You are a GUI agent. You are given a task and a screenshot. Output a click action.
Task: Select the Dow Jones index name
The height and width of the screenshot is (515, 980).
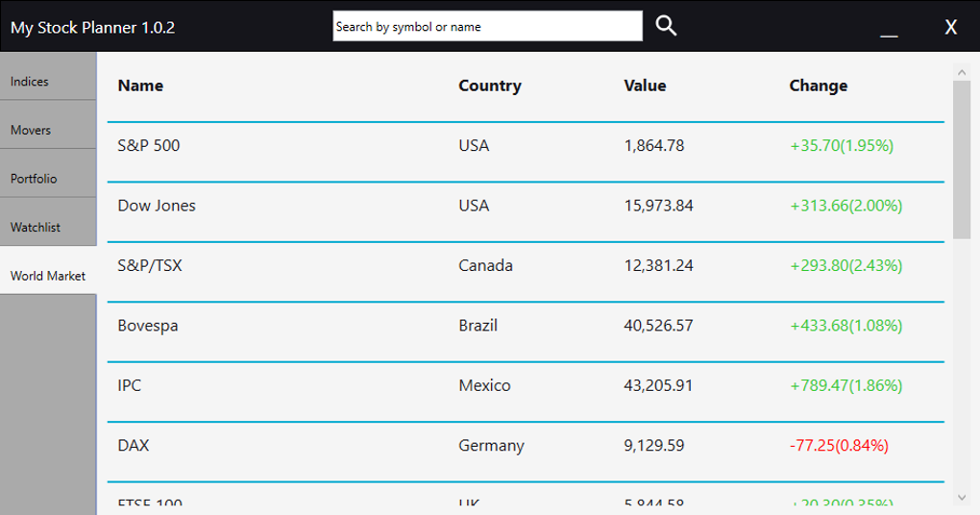157,206
